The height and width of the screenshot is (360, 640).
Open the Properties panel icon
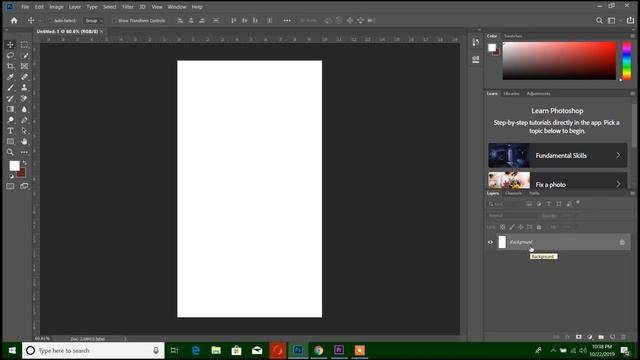pos(476,60)
